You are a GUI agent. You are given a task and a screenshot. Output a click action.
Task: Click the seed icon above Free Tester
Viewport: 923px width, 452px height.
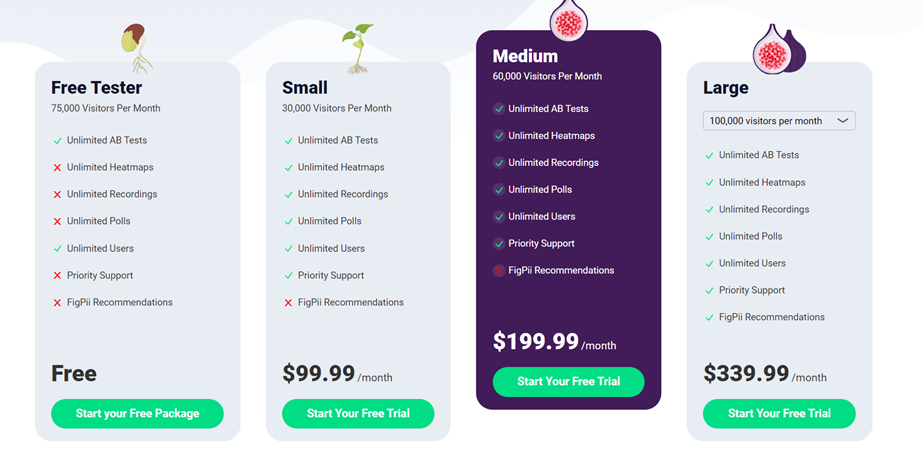click(x=137, y=48)
